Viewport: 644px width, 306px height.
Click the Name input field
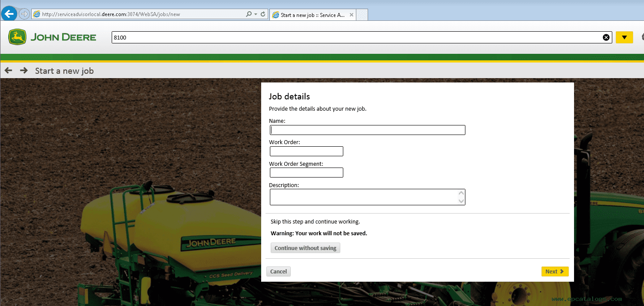tap(368, 130)
